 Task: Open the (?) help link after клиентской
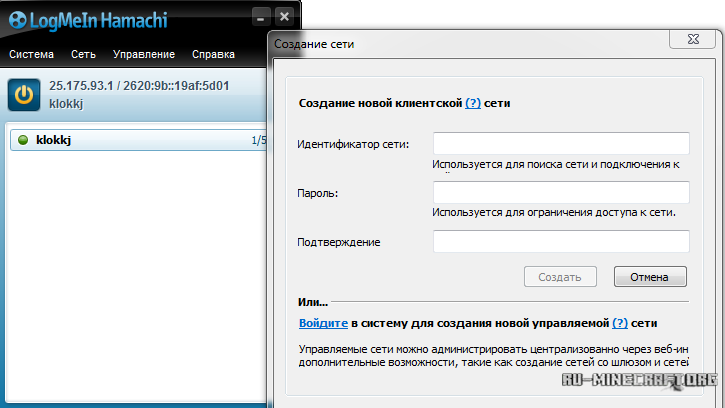pyautogui.click(x=473, y=103)
